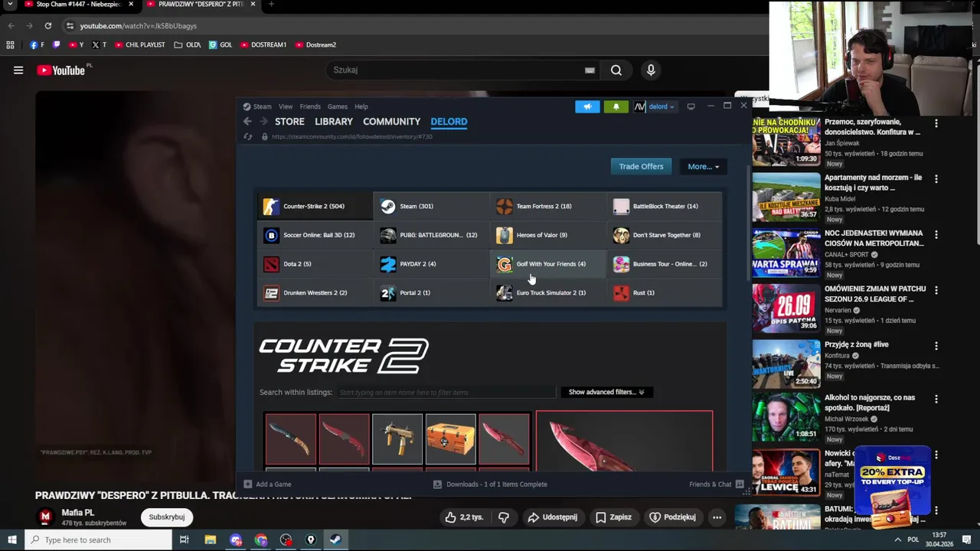The image size is (980, 551).
Task: Open the DELORD profile tab
Action: 449,122
